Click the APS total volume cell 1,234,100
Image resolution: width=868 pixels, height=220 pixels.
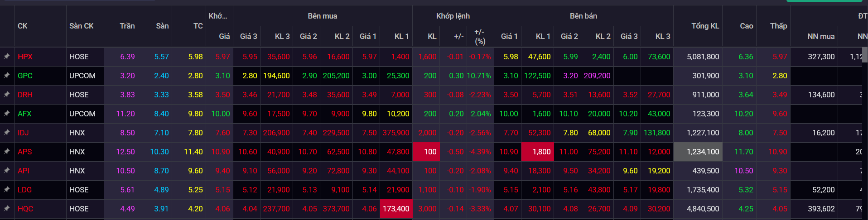point(698,152)
